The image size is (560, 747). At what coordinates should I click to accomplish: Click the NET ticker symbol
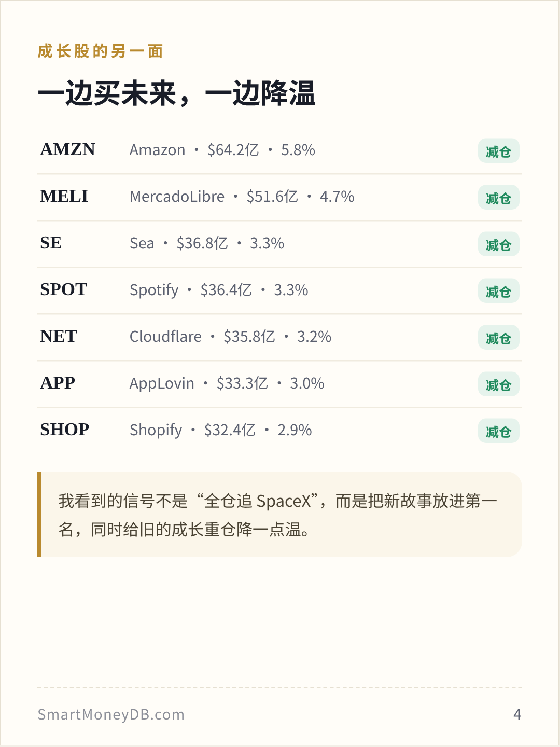(x=59, y=336)
